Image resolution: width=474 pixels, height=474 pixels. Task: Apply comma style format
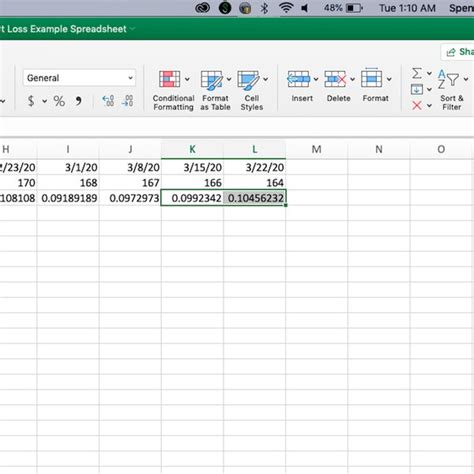click(79, 101)
